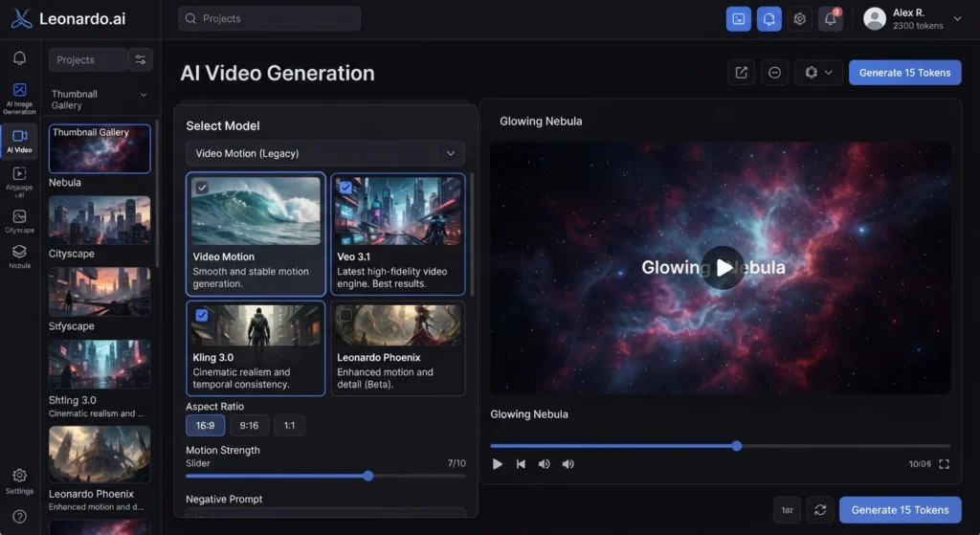Open the Nebula gallery thumbnail

tap(100, 148)
